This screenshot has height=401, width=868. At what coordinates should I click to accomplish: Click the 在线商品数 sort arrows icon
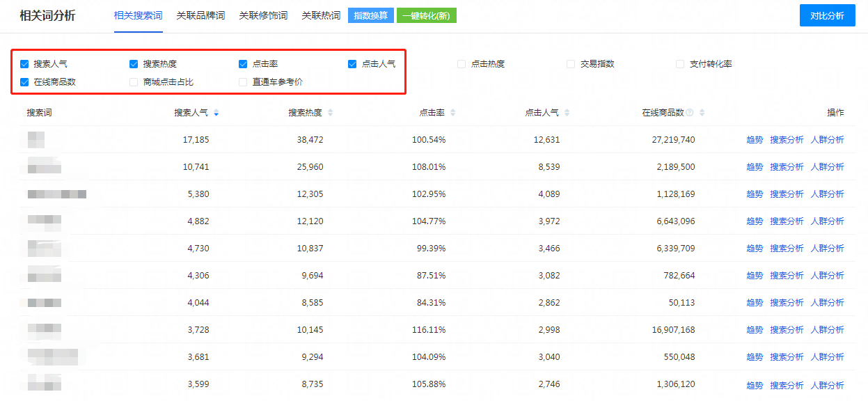[x=702, y=113]
